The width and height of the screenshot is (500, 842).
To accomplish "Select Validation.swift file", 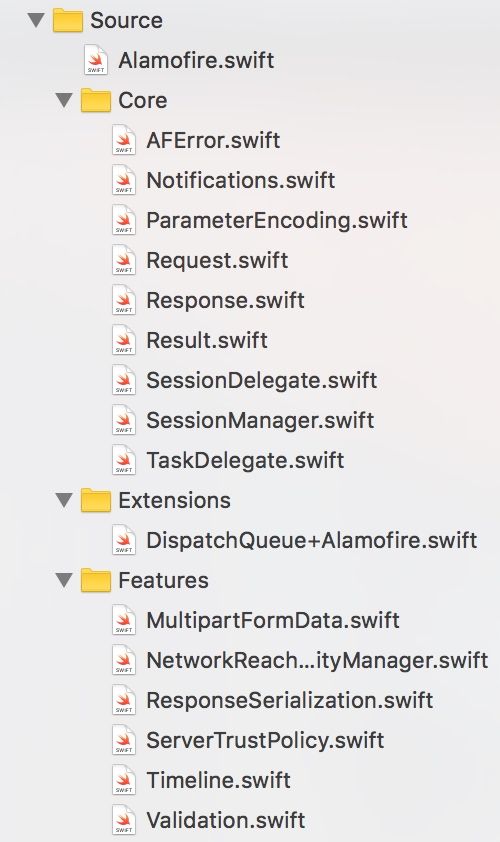I will 226,821.
